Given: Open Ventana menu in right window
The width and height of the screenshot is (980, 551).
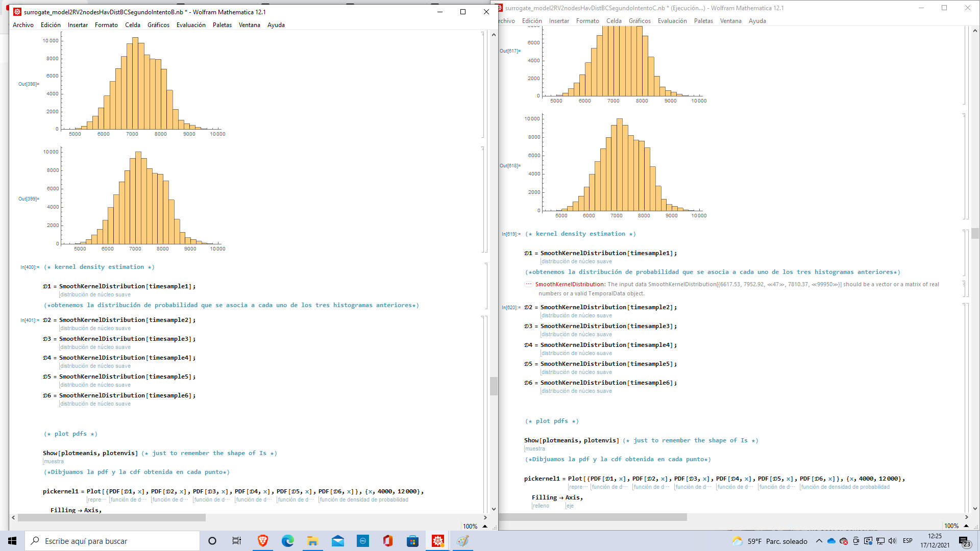Looking at the screenshot, I should 730,21.
